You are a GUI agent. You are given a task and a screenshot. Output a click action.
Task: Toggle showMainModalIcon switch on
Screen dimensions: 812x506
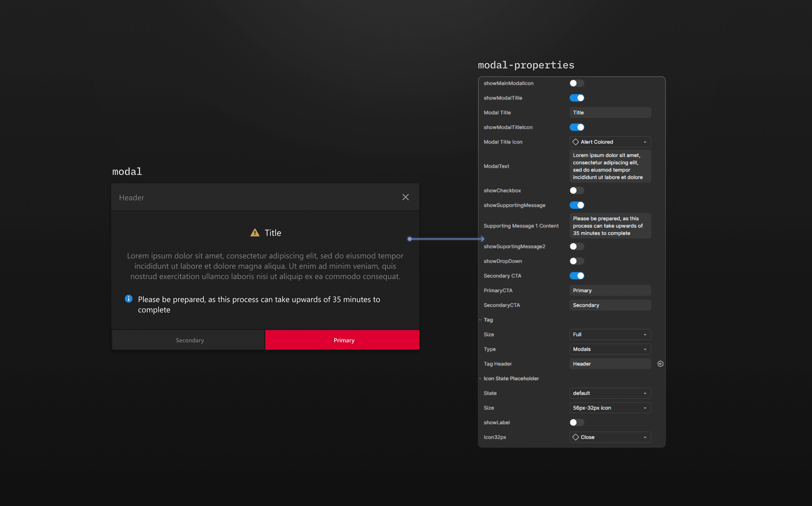[x=576, y=83]
